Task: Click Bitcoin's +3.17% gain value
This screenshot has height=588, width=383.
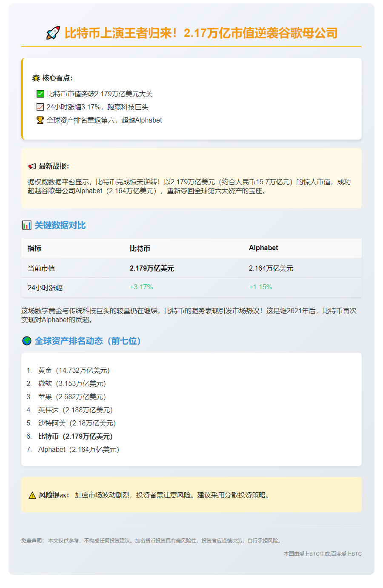Action: pyautogui.click(x=141, y=287)
